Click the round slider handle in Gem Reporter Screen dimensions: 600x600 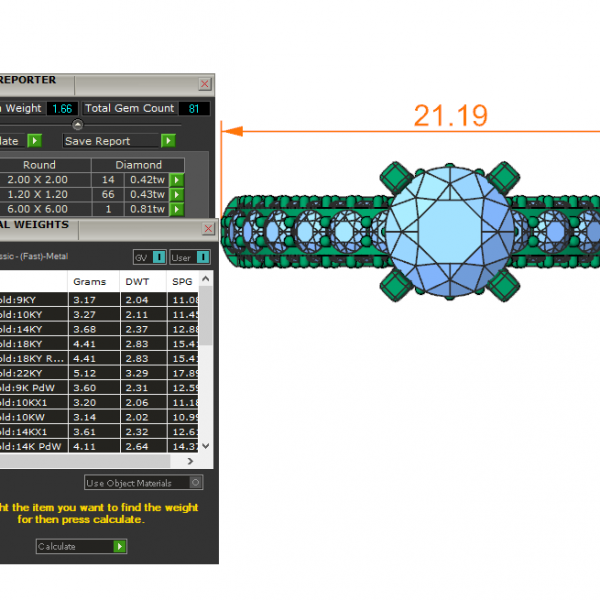pyautogui.click(x=92, y=124)
